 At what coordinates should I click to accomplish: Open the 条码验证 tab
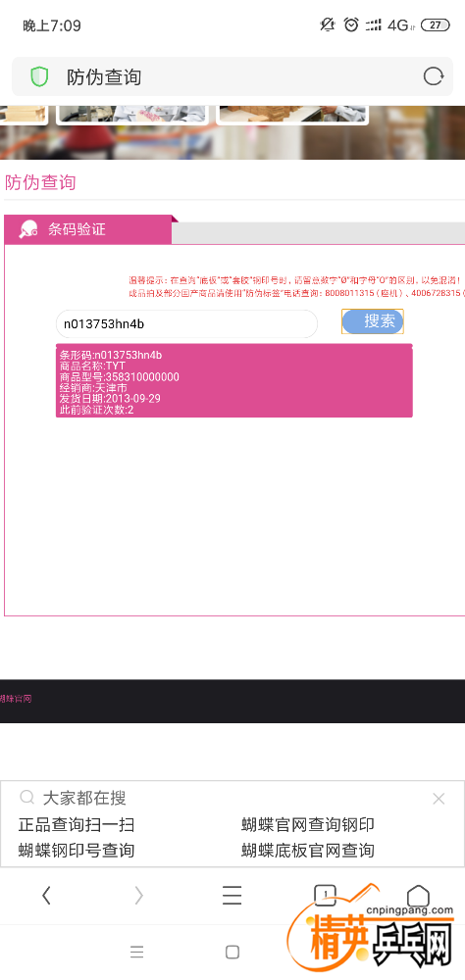tap(87, 229)
